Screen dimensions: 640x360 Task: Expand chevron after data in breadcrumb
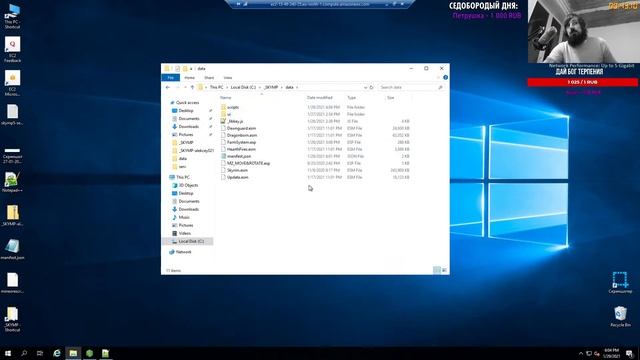297,87
